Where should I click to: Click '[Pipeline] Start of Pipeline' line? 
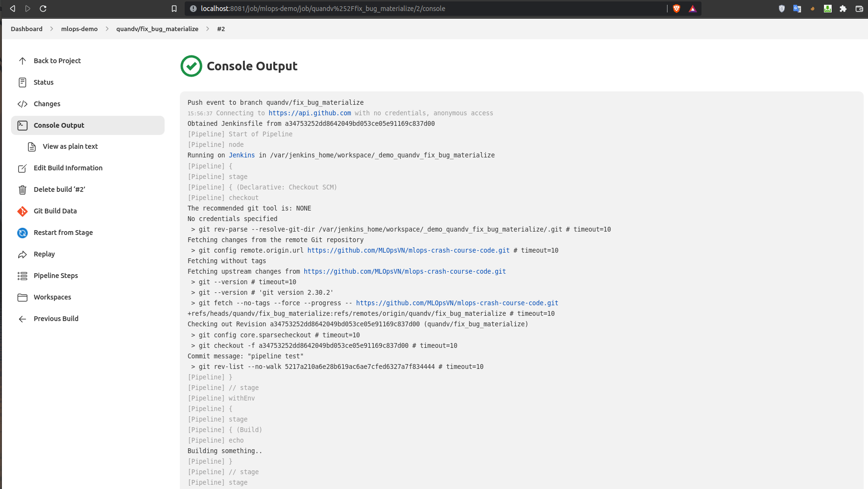[240, 134]
